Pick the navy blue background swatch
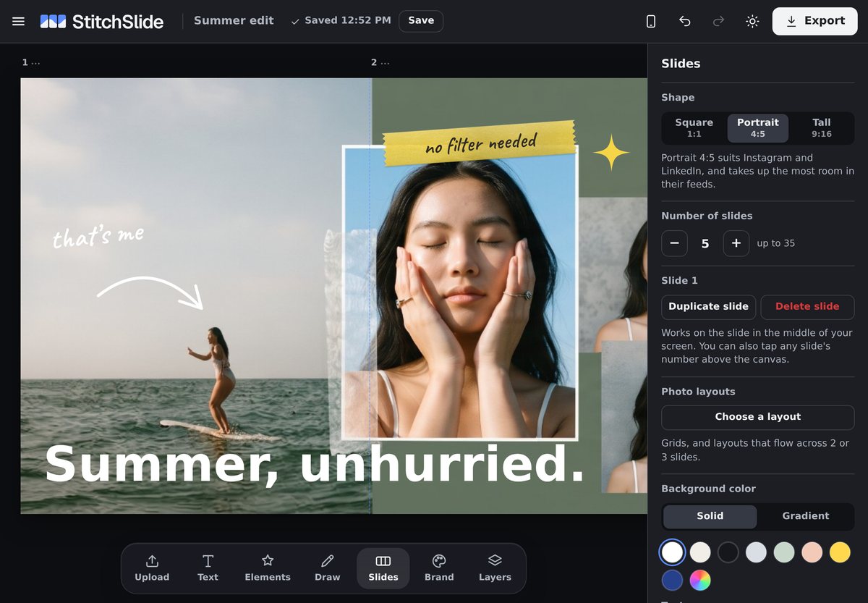 [x=672, y=580]
